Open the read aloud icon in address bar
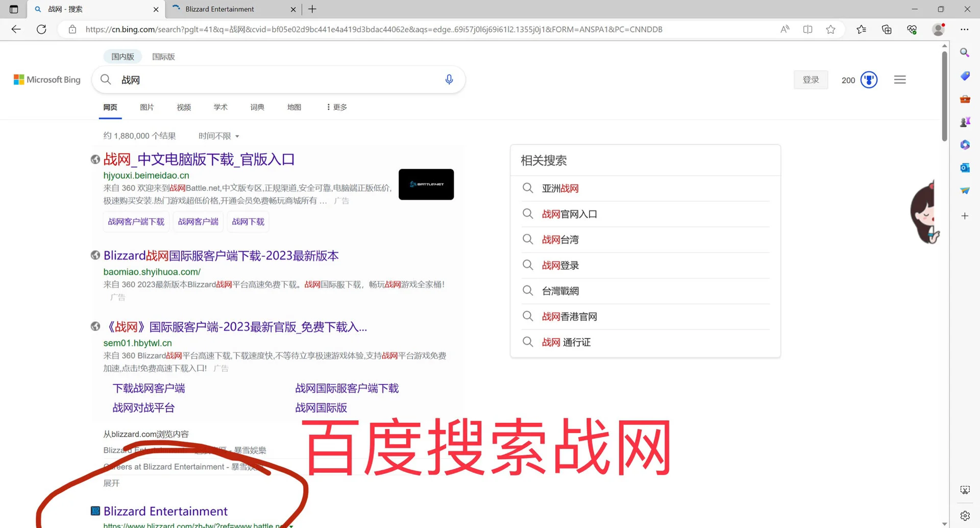980x528 pixels. (785, 29)
